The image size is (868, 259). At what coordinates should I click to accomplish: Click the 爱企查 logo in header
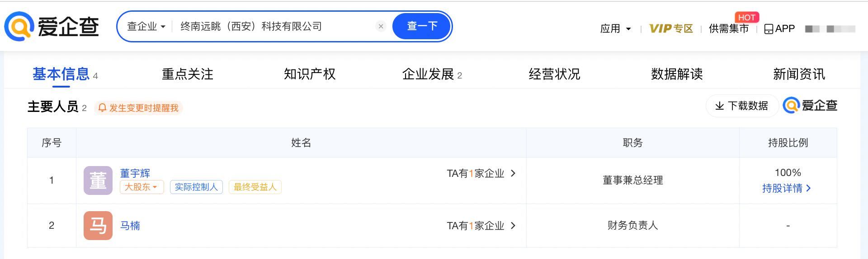pyautogui.click(x=52, y=26)
